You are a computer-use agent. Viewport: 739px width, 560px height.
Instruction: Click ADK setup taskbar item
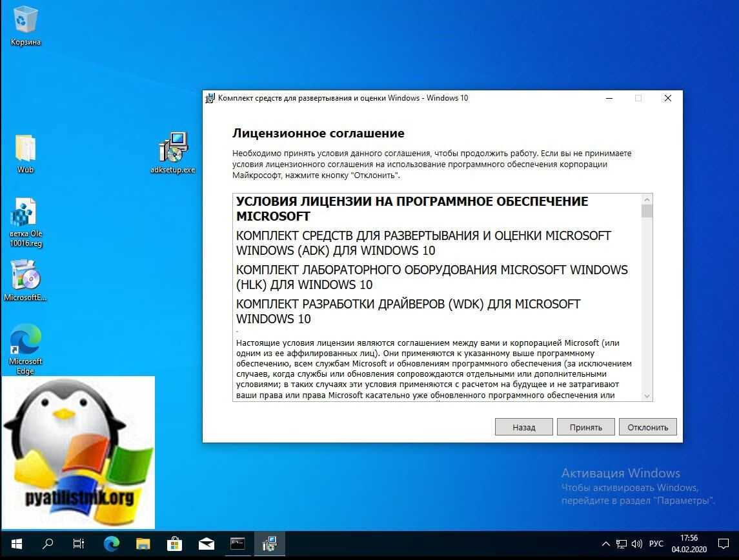(270, 545)
